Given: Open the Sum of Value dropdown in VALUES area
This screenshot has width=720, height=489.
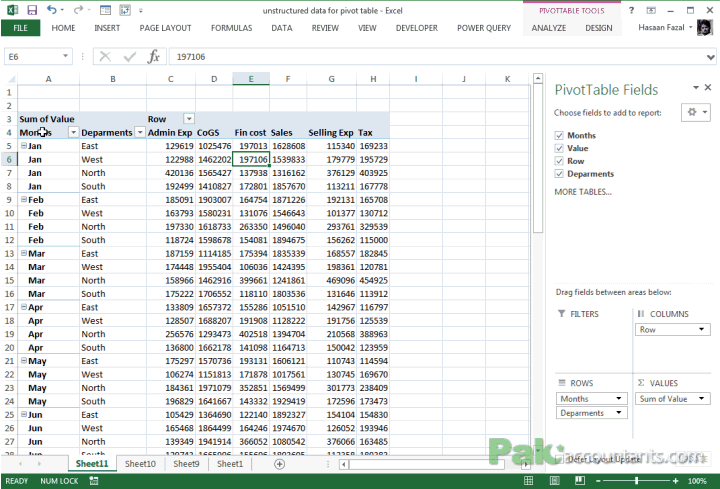Looking at the screenshot, I should (703, 399).
